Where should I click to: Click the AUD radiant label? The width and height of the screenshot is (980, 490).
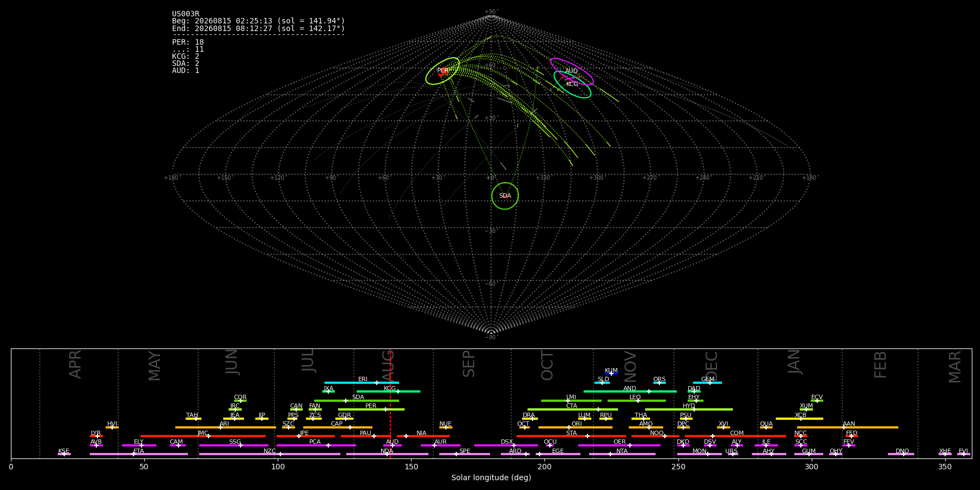coord(571,71)
